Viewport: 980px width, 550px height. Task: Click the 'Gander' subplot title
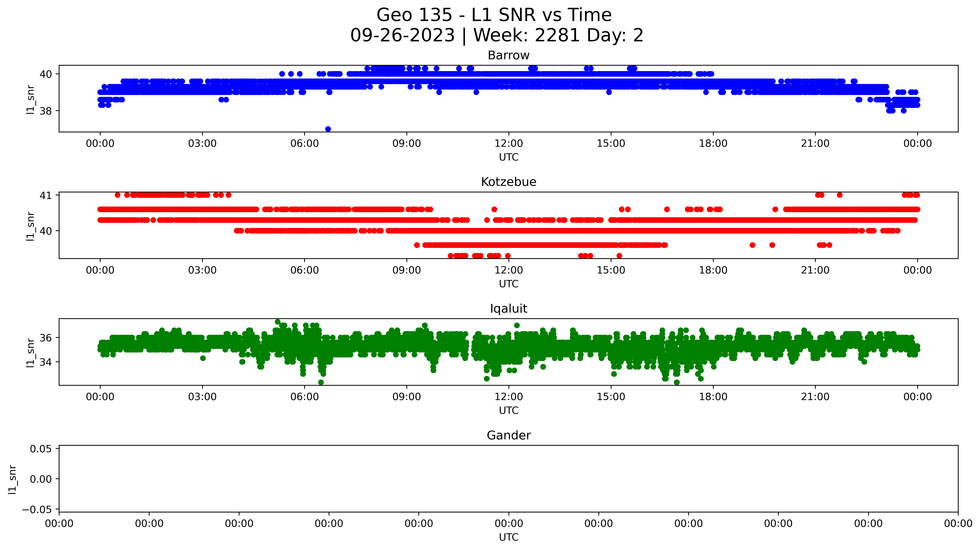tap(509, 435)
